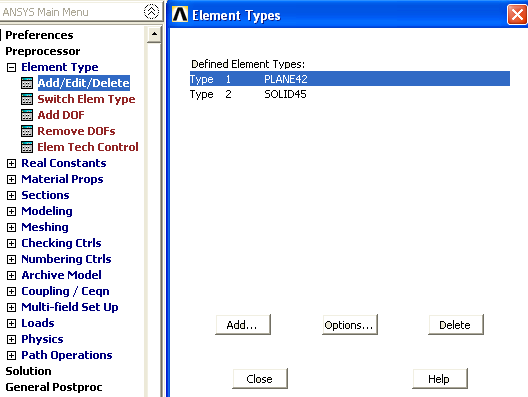Expand the Real Constants node

coord(11,163)
